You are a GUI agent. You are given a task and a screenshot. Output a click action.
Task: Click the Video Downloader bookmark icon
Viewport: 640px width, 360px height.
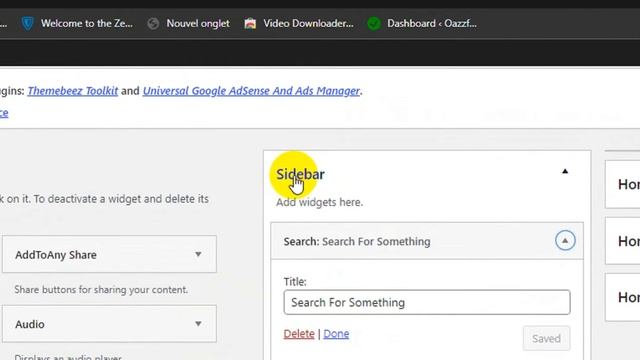pos(250,24)
